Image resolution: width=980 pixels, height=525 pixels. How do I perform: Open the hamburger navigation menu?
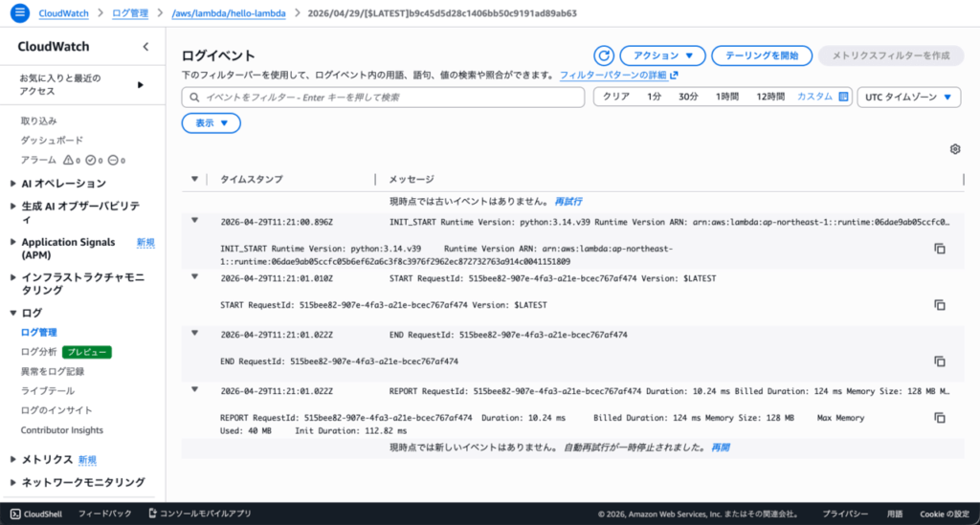[20, 12]
